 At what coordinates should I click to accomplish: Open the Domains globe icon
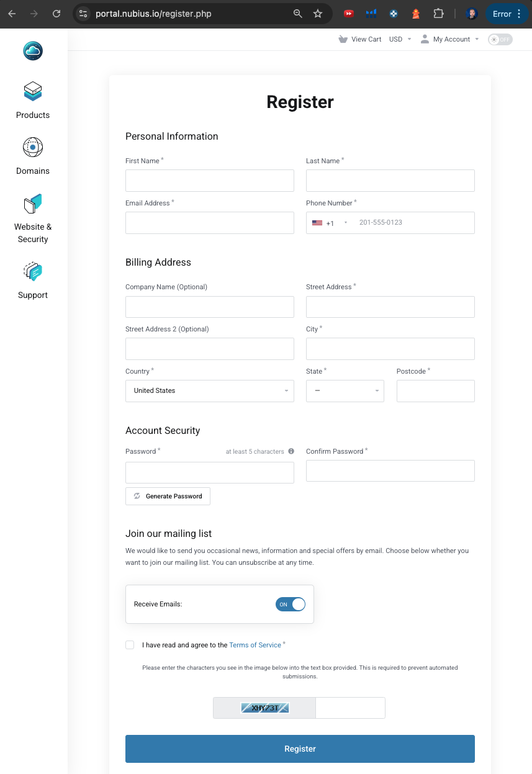coord(33,148)
